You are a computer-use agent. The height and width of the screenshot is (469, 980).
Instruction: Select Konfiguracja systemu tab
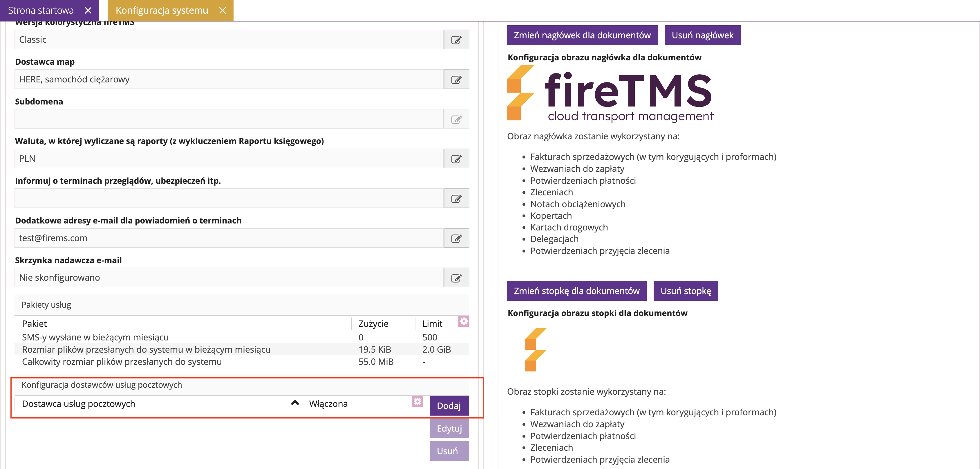162,10
